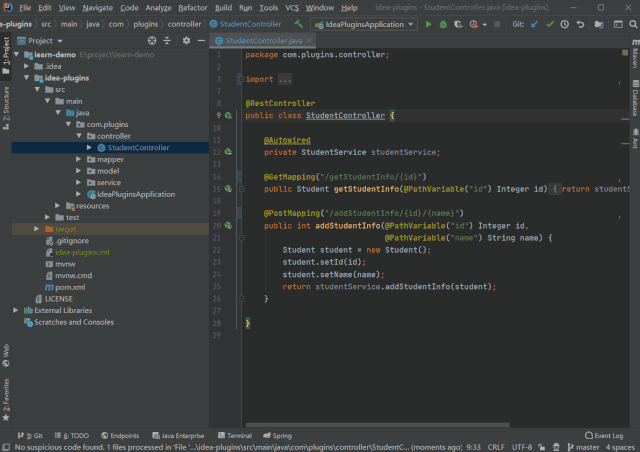This screenshot has height=452, width=640.
Task: Start debugging with the bug icon
Action: pos(445,23)
